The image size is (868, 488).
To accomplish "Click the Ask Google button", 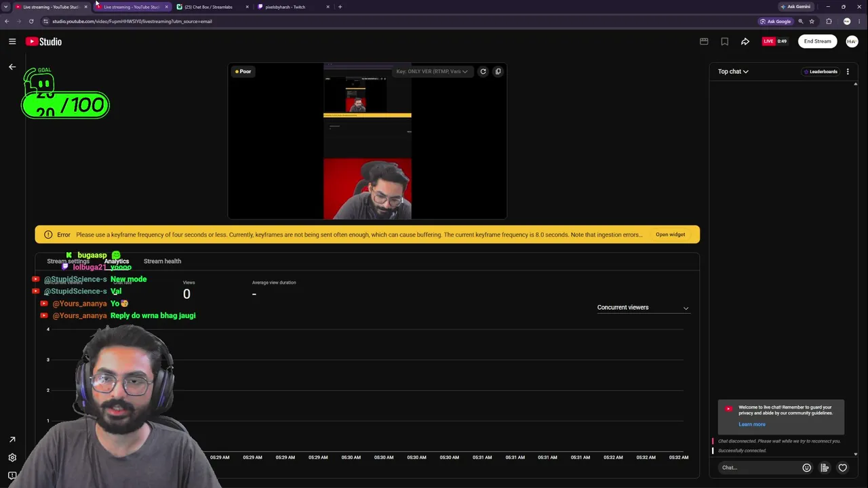I will [x=775, y=21].
